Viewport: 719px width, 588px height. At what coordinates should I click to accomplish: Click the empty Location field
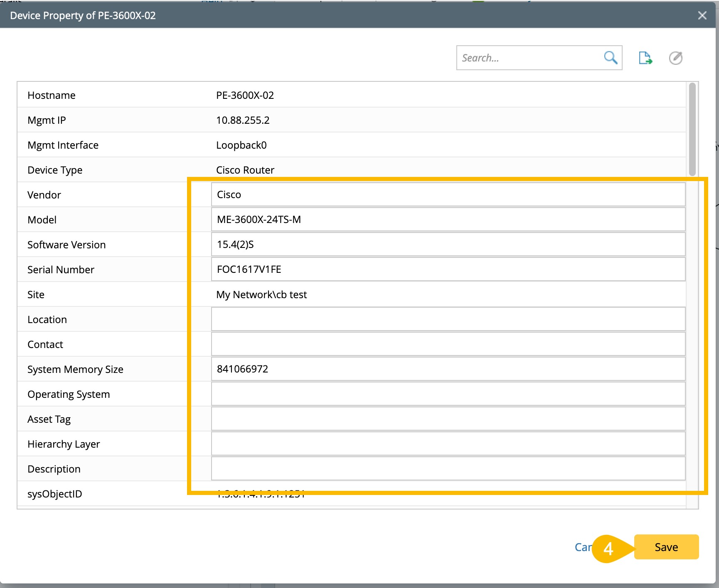pyautogui.click(x=448, y=319)
